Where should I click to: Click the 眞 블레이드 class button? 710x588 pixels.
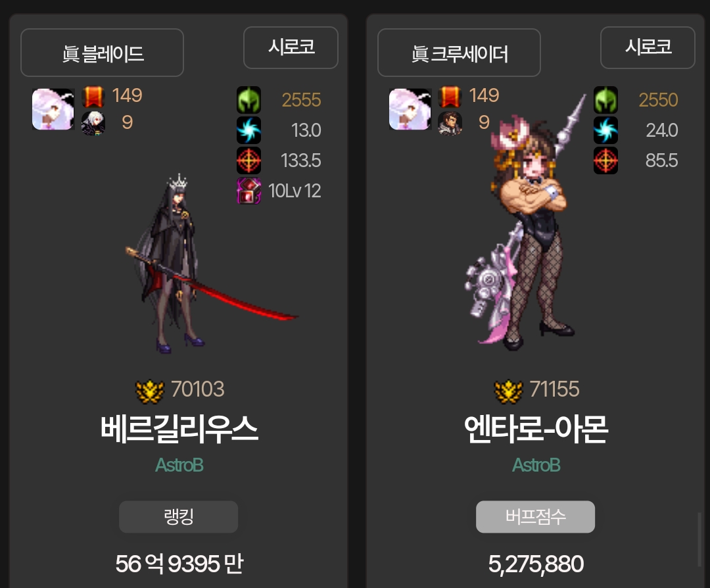103,53
